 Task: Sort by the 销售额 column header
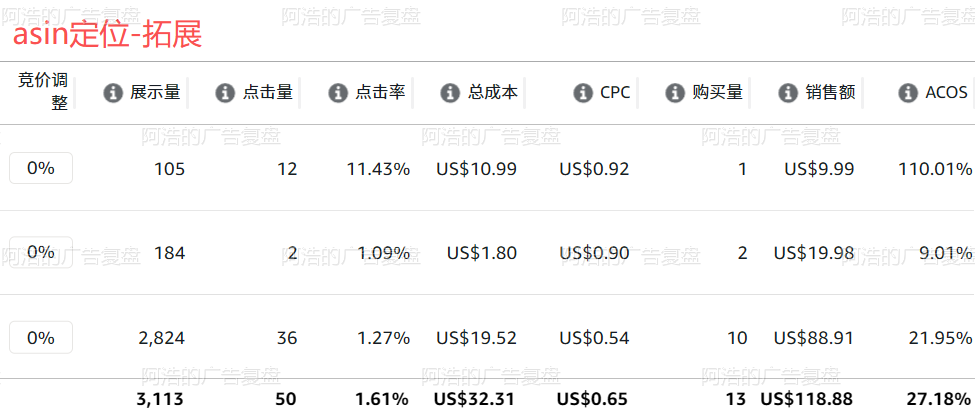point(830,93)
